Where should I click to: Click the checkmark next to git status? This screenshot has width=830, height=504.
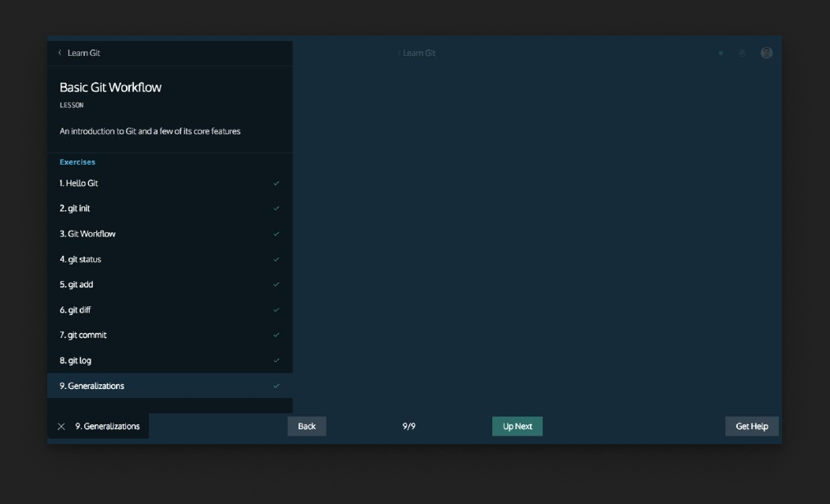276,259
